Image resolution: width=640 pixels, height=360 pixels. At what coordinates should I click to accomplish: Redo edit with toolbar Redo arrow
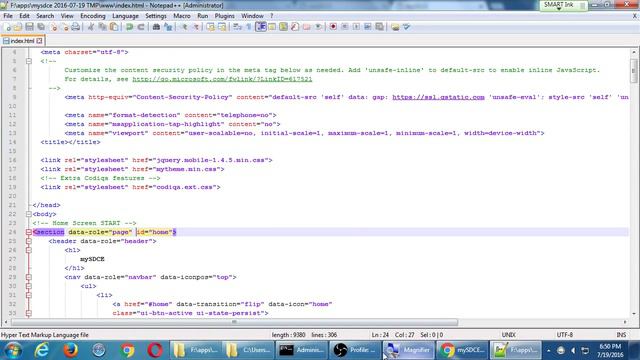[141, 27]
